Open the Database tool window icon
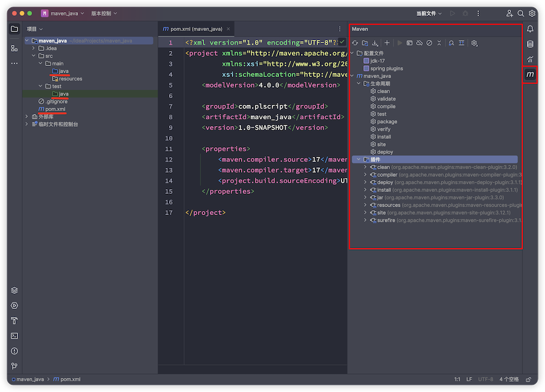The width and height of the screenshot is (545, 392). click(530, 44)
